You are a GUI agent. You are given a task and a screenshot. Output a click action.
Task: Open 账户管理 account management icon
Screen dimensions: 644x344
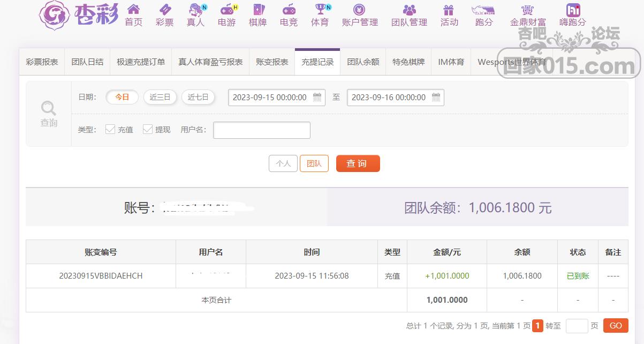360,10
